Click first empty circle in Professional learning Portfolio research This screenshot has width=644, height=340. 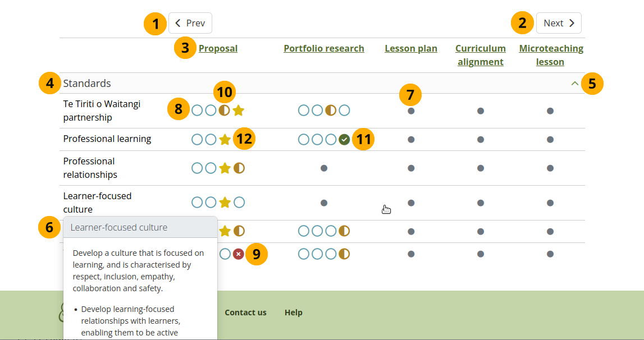(x=304, y=139)
